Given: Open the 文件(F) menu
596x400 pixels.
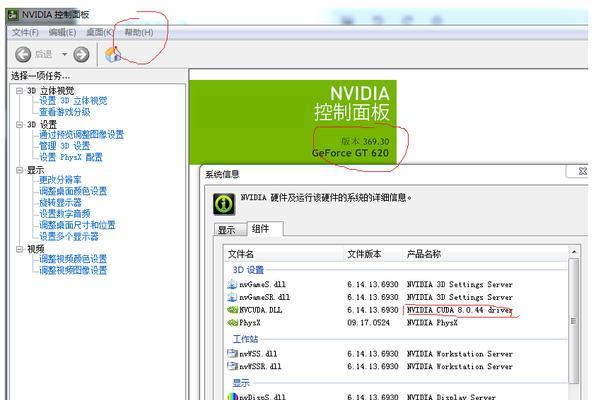Looking at the screenshot, I should pos(25,33).
